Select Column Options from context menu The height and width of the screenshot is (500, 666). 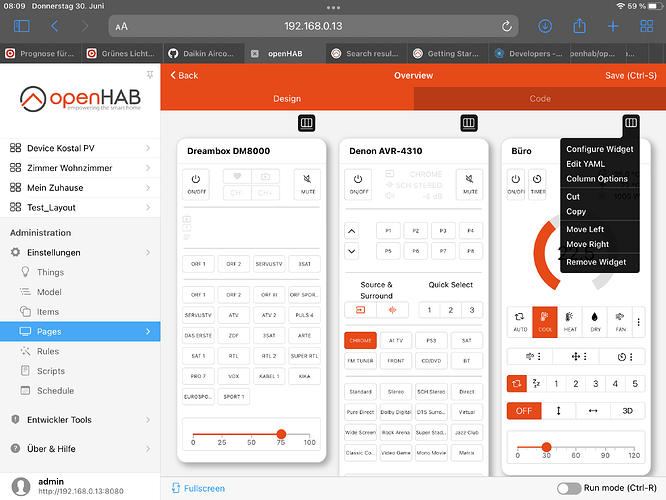(600, 179)
